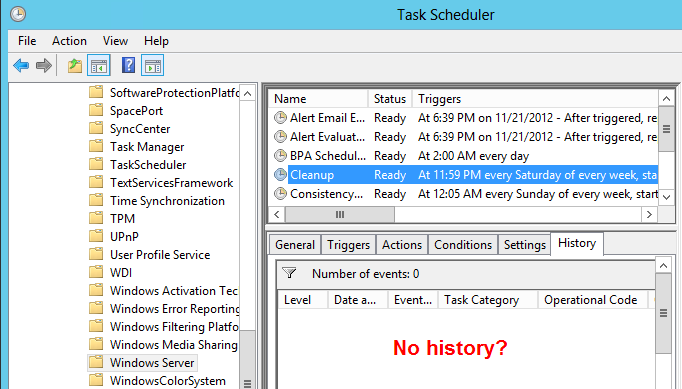The height and width of the screenshot is (389, 682).
Task: Click the Task Scheduler clock title icon
Action: (x=18, y=14)
